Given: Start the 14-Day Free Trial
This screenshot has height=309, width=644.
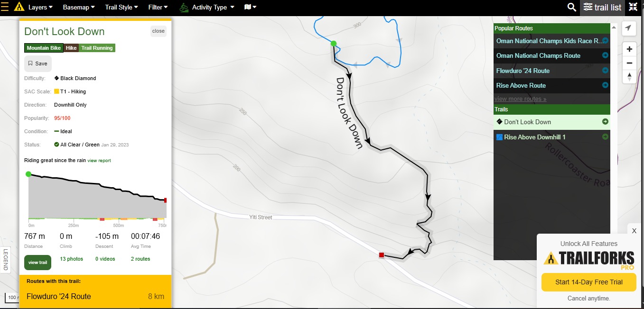Looking at the screenshot, I should click(x=588, y=282).
